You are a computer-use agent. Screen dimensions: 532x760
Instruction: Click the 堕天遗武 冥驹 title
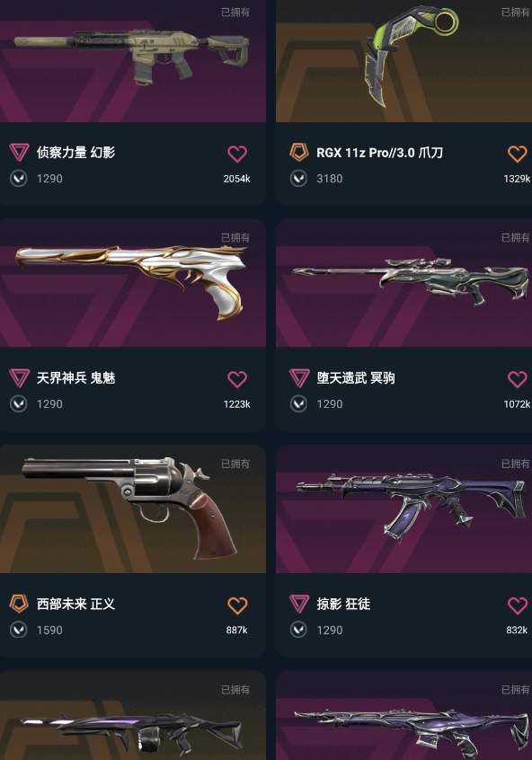(356, 378)
